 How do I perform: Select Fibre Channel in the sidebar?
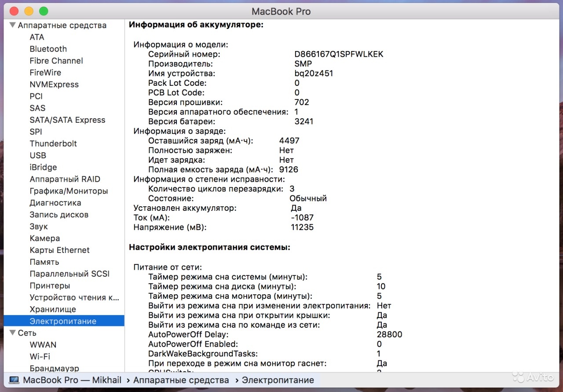(x=56, y=61)
